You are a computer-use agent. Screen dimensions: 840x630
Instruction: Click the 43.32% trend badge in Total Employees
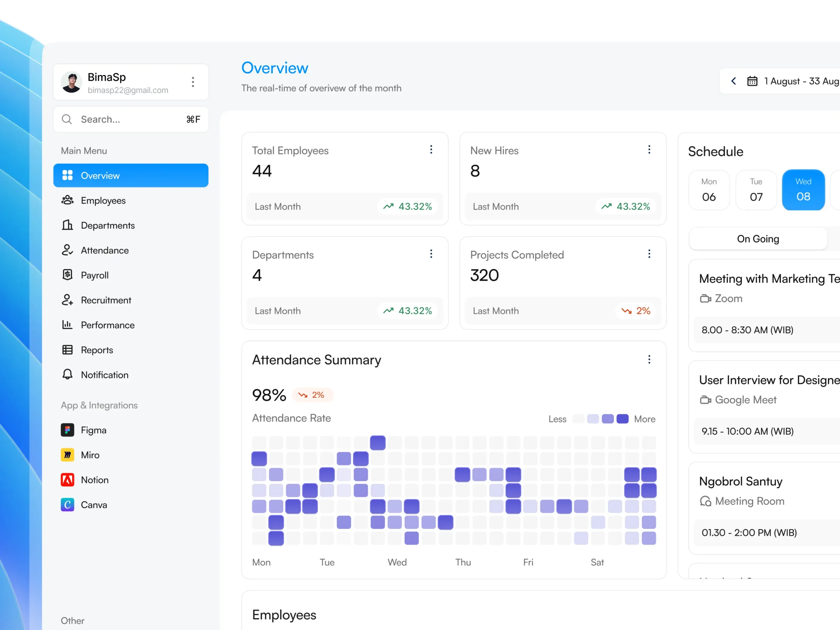click(x=408, y=207)
